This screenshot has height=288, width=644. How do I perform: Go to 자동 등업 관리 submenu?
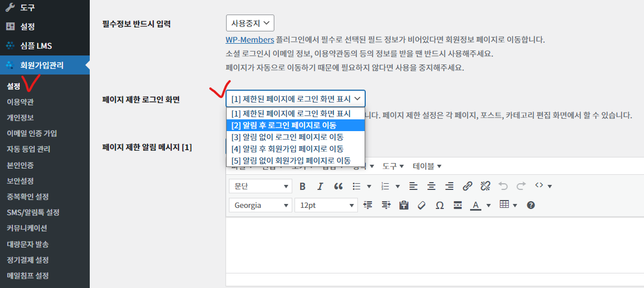pos(29,150)
